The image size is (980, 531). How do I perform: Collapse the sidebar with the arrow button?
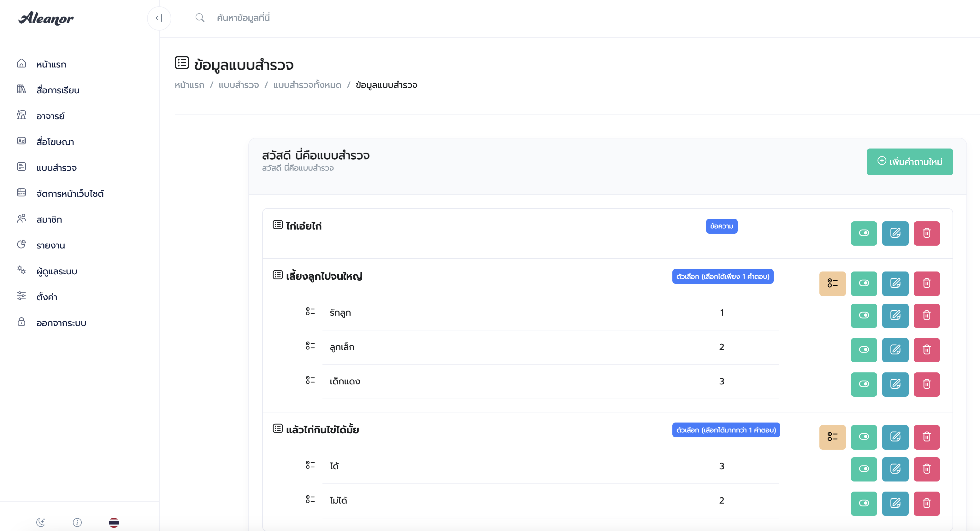(x=159, y=18)
